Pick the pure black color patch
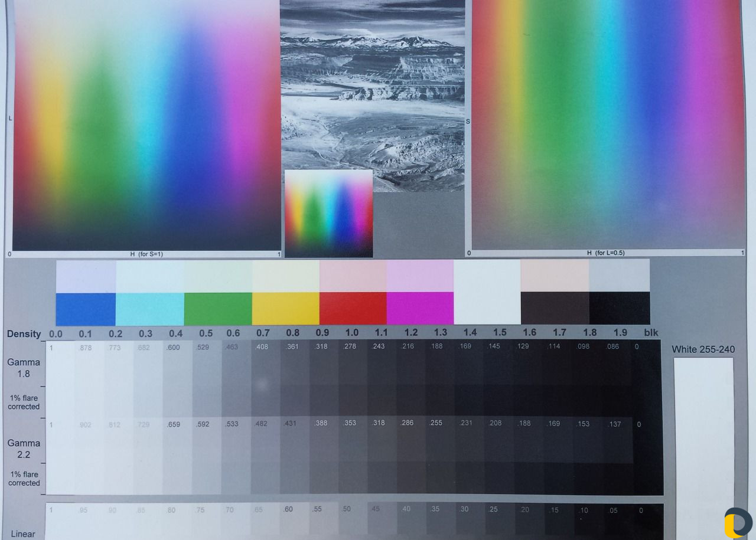Image resolution: width=756 pixels, height=540 pixels. (x=620, y=309)
